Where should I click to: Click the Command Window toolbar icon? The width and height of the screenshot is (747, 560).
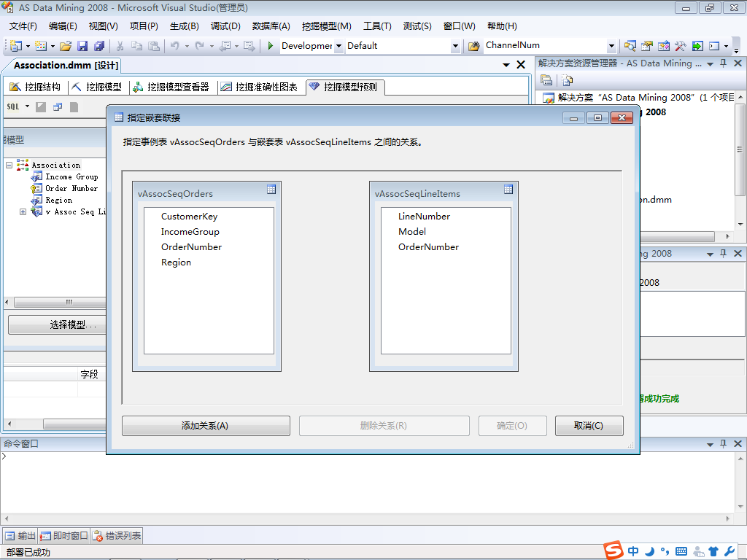(x=714, y=46)
